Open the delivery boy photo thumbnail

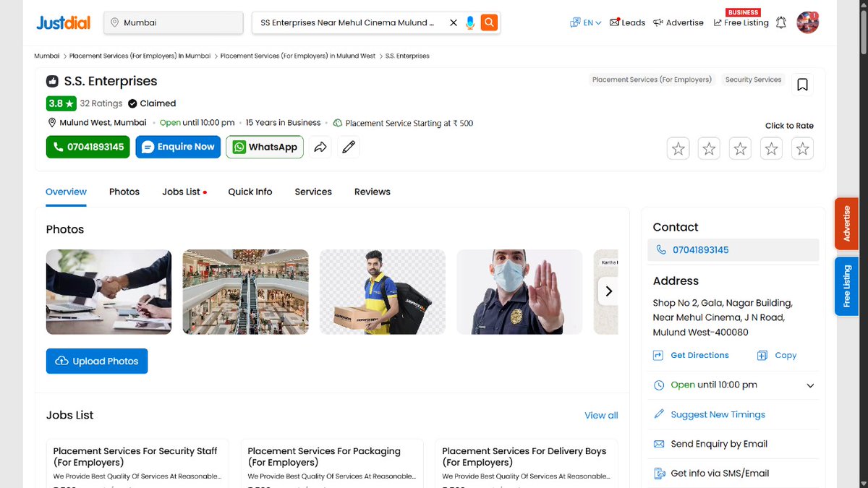(x=383, y=292)
